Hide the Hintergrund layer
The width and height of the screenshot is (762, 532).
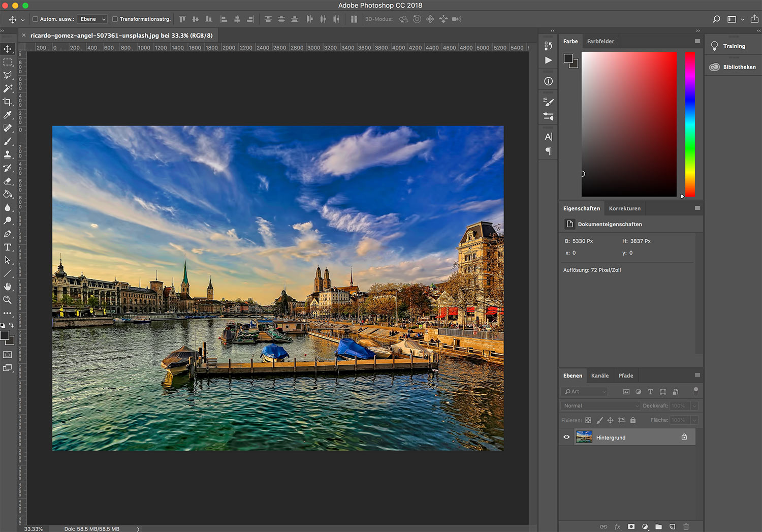tap(566, 437)
